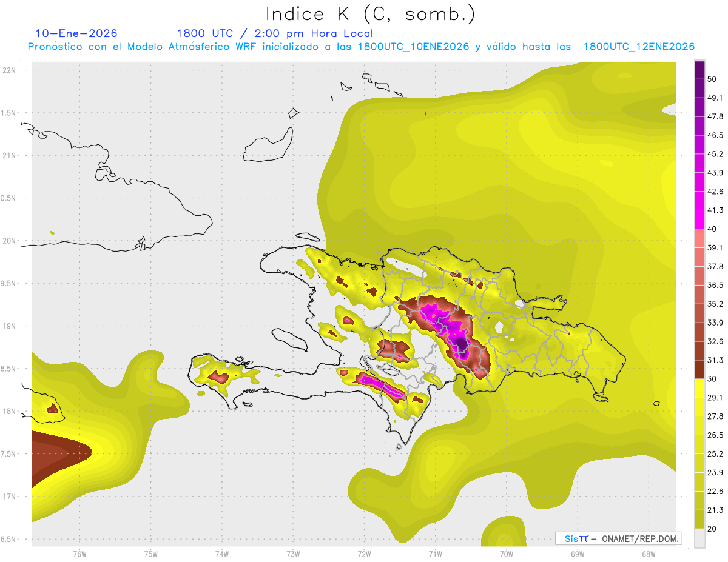728x562 pixels.
Task: Pick the magenta legend band between 40 and 41.3
Action: 700,219
